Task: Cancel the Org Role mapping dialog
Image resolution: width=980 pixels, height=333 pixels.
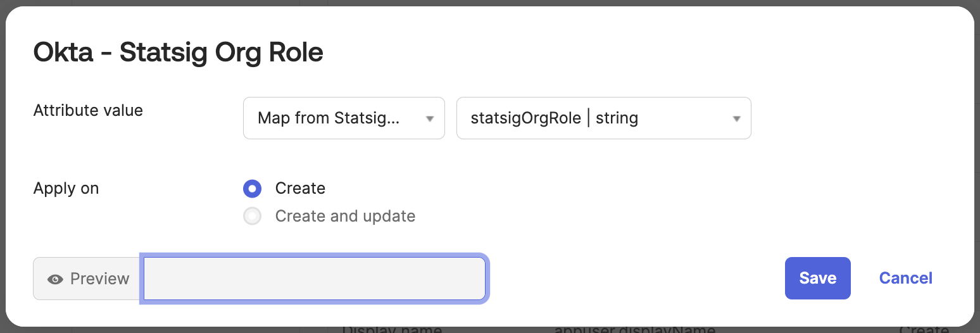Action: pyautogui.click(x=905, y=278)
